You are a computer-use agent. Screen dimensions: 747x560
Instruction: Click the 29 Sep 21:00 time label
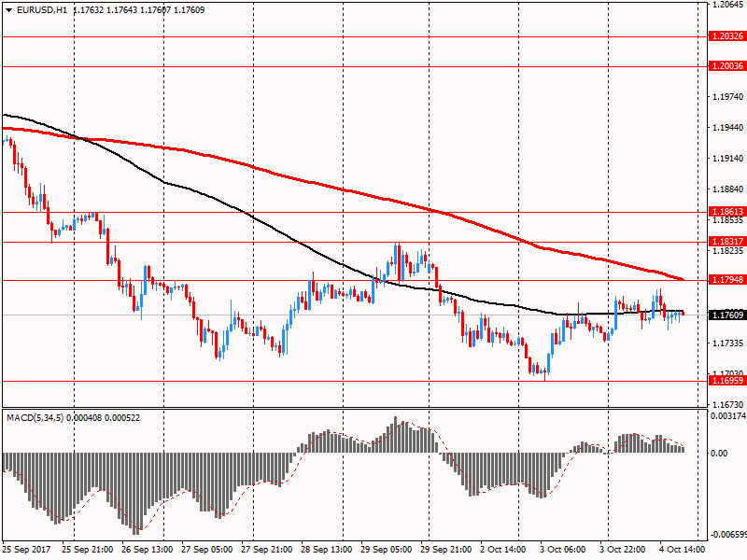[x=446, y=550]
